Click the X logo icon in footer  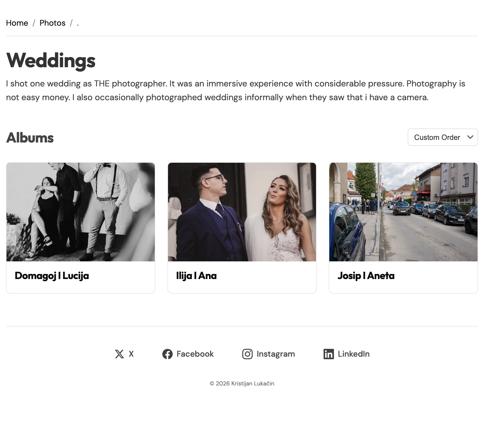point(119,354)
